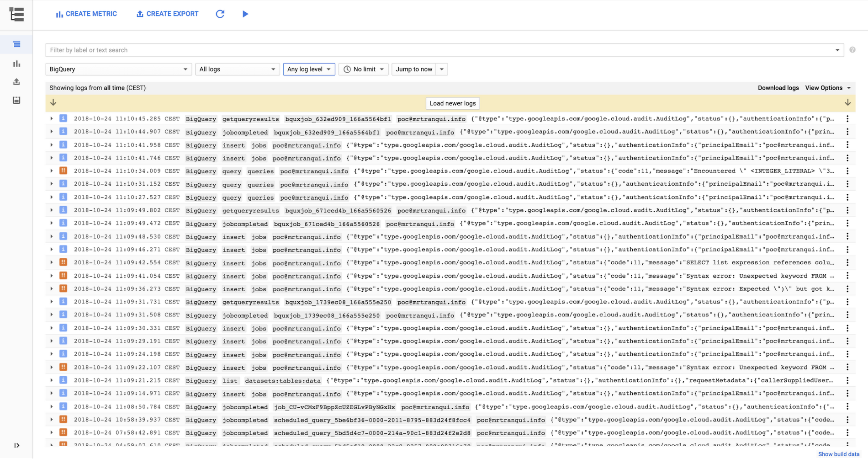Open the more options menu for 11:09:36.273 entry
This screenshot has width=868, height=459.
pyautogui.click(x=847, y=289)
